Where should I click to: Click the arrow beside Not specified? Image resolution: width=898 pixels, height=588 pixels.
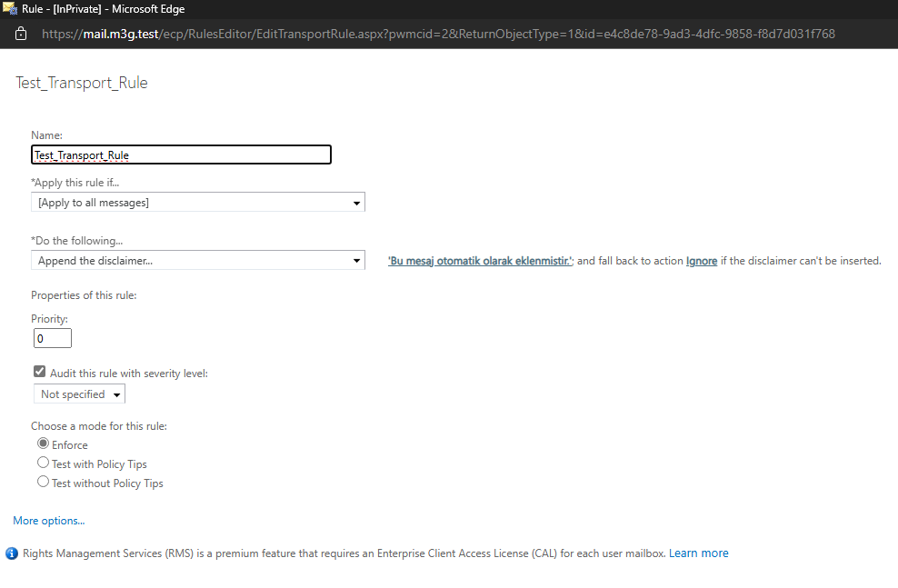coord(117,394)
